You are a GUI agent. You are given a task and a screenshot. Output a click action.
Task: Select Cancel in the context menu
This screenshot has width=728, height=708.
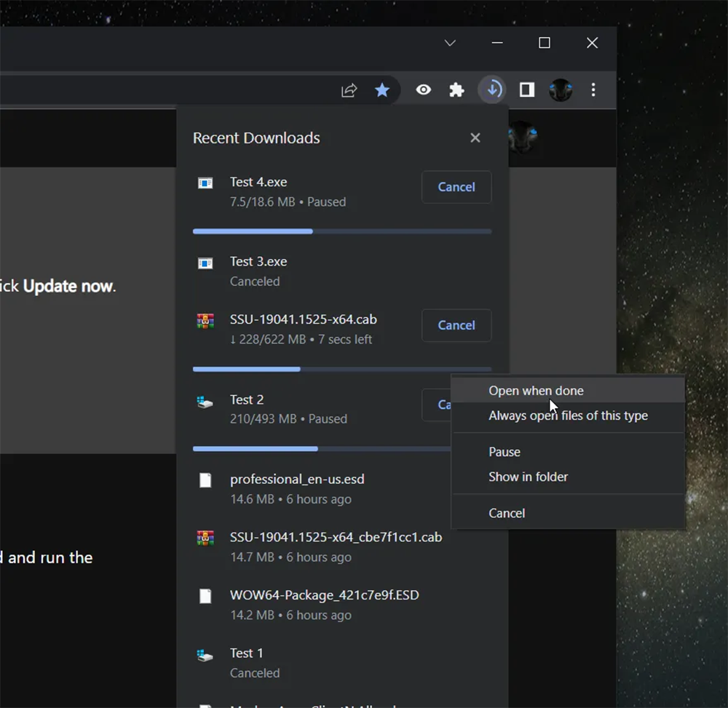click(507, 513)
